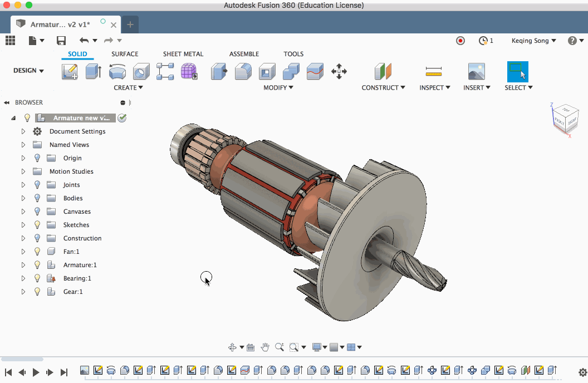Screen dimensions: 588x383
Task: Click the Save disk icon
Action: click(x=61, y=41)
